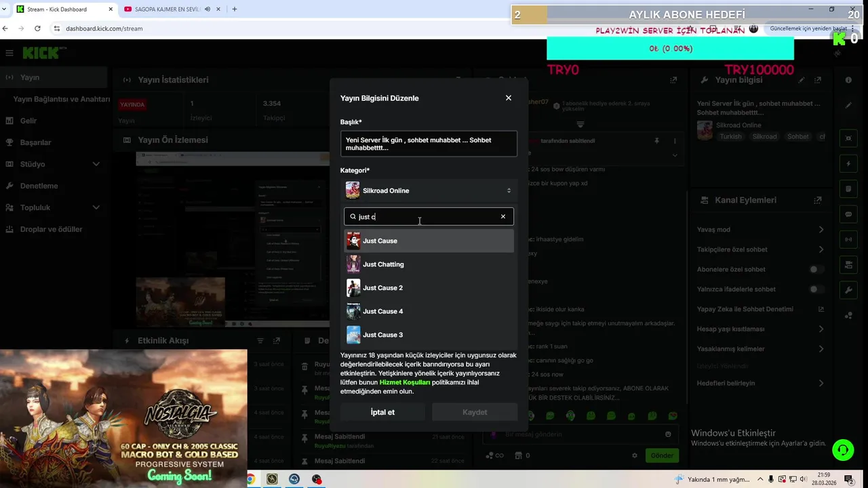This screenshot has height=488, width=868.
Task: Click the Gönder send button
Action: [x=662, y=455]
